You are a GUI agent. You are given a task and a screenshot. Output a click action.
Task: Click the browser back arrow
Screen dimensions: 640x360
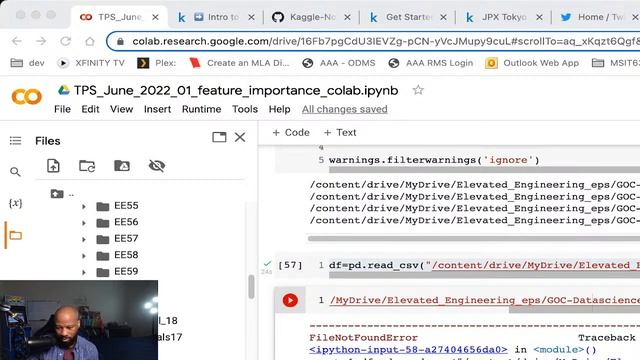[x=17, y=41]
